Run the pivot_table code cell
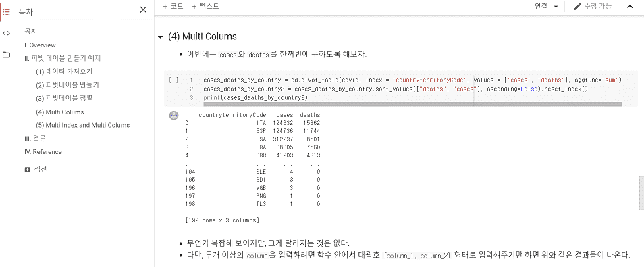 pos(173,80)
